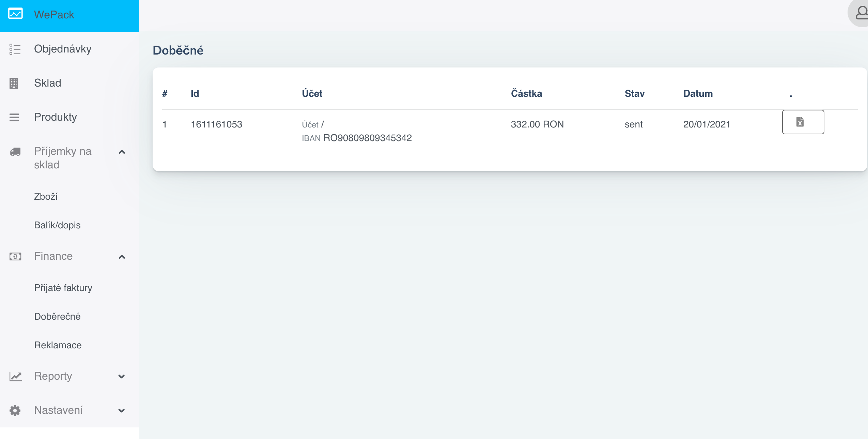Screen dimensions: 868x439
Task: Click the Částka column header
Action: pos(526,93)
